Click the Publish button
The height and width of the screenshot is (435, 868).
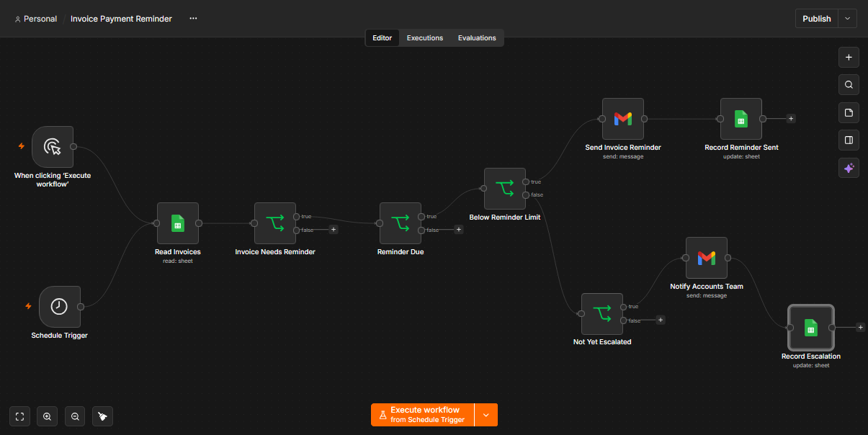click(x=817, y=19)
